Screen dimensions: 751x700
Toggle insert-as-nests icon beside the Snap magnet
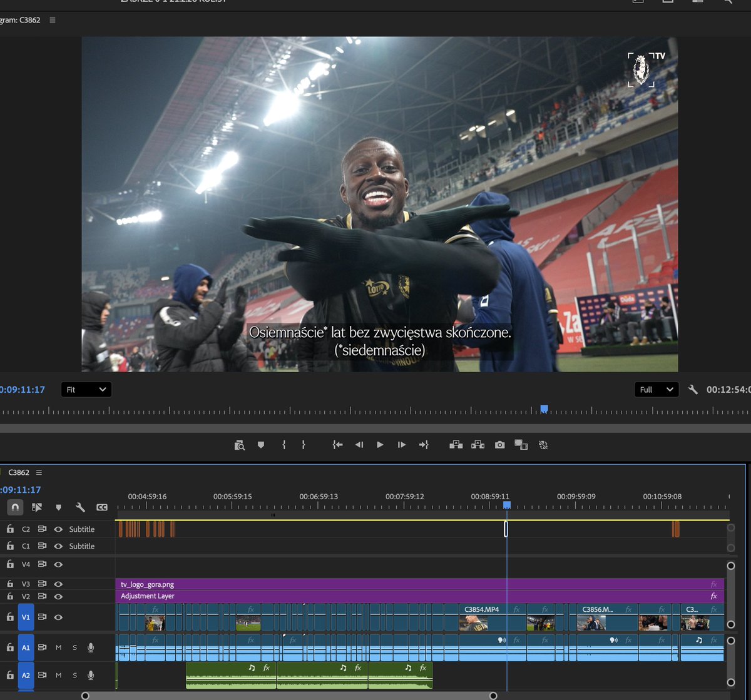[x=37, y=507]
